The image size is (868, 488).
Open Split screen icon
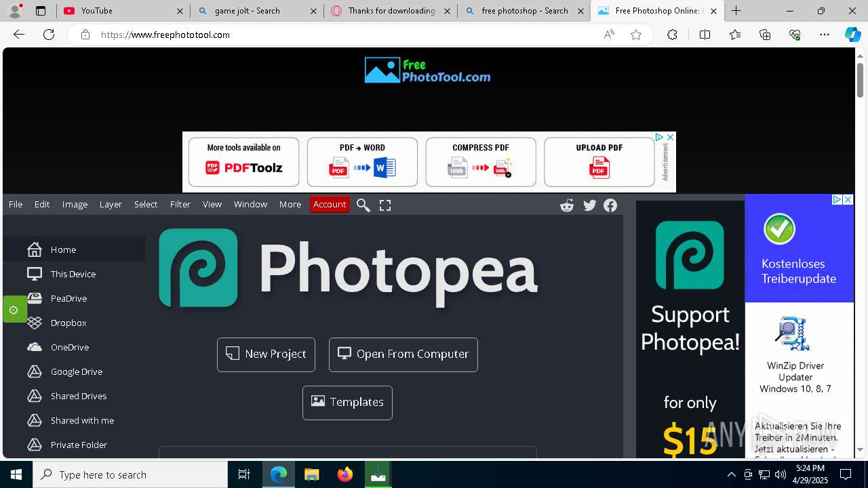coord(705,35)
